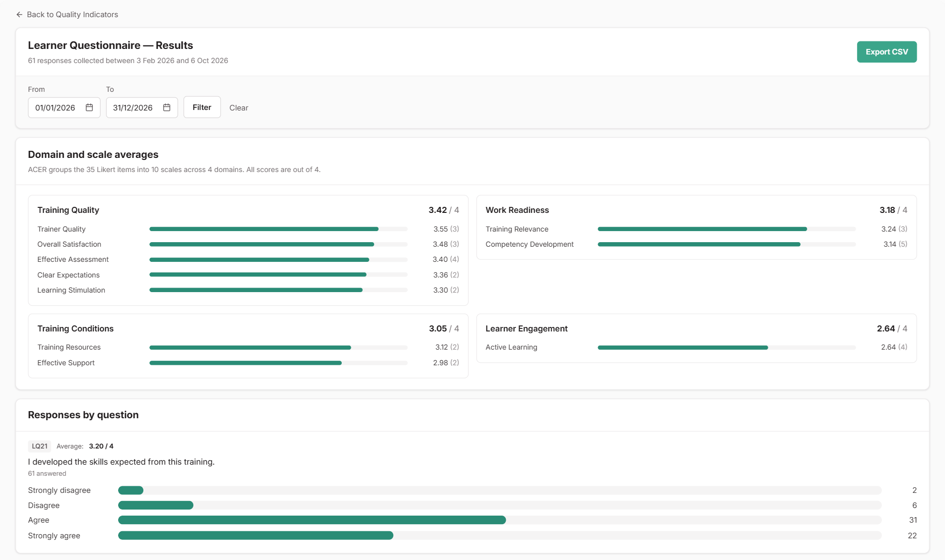Click the Filter button
945x560 pixels.
click(x=202, y=107)
